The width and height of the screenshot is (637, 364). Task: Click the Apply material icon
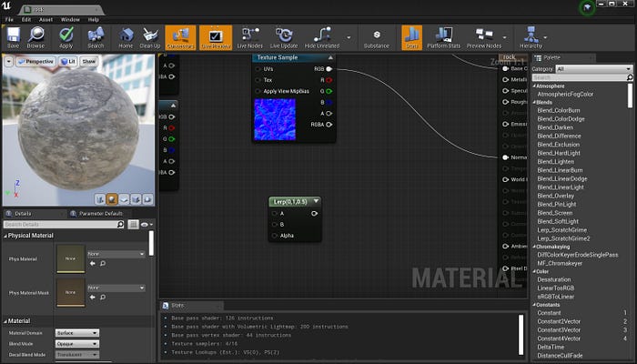pyautogui.click(x=66, y=36)
